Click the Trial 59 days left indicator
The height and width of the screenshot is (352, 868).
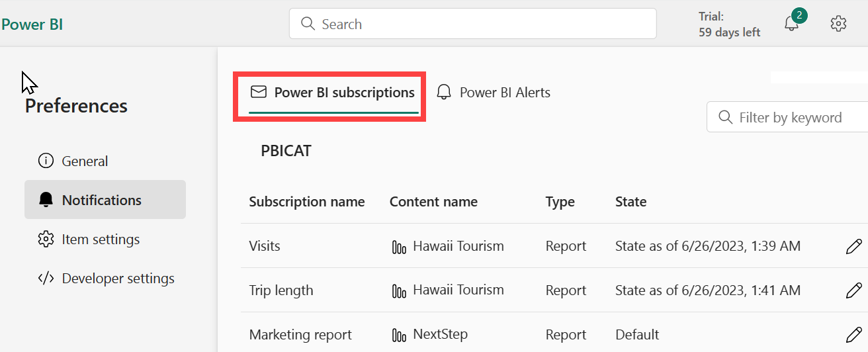[729, 24]
